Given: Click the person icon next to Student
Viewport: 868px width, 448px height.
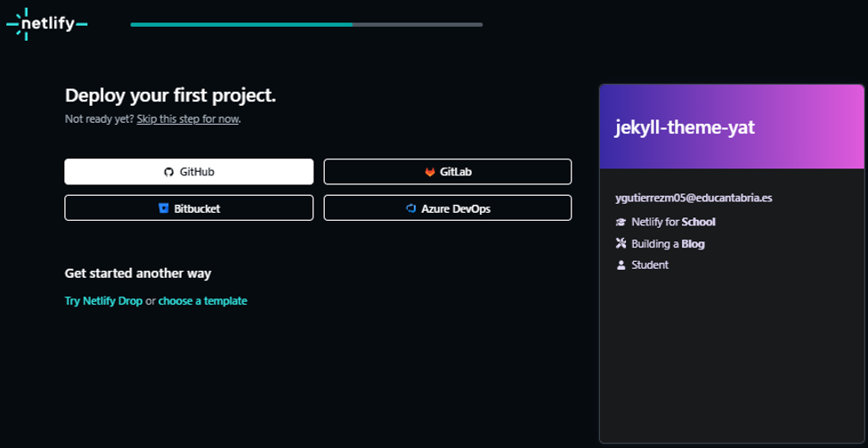Looking at the screenshot, I should click(621, 265).
